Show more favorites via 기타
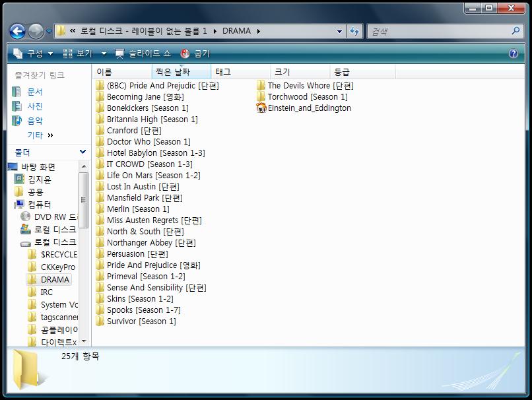532x400 pixels. coord(40,135)
